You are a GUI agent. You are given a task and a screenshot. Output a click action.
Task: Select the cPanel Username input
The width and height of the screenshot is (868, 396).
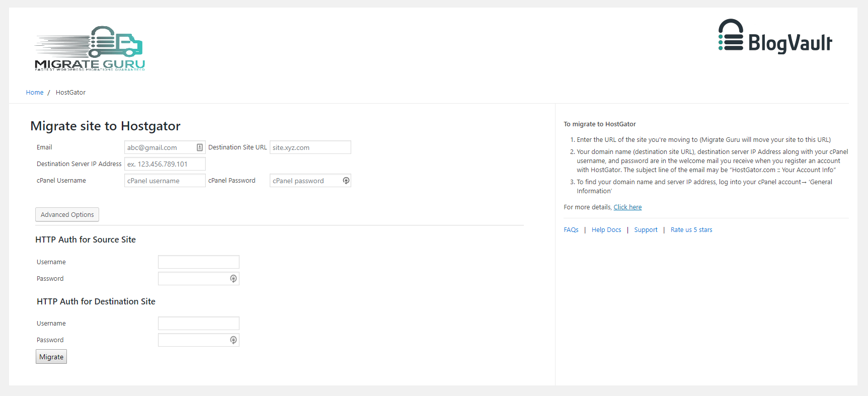[165, 181]
